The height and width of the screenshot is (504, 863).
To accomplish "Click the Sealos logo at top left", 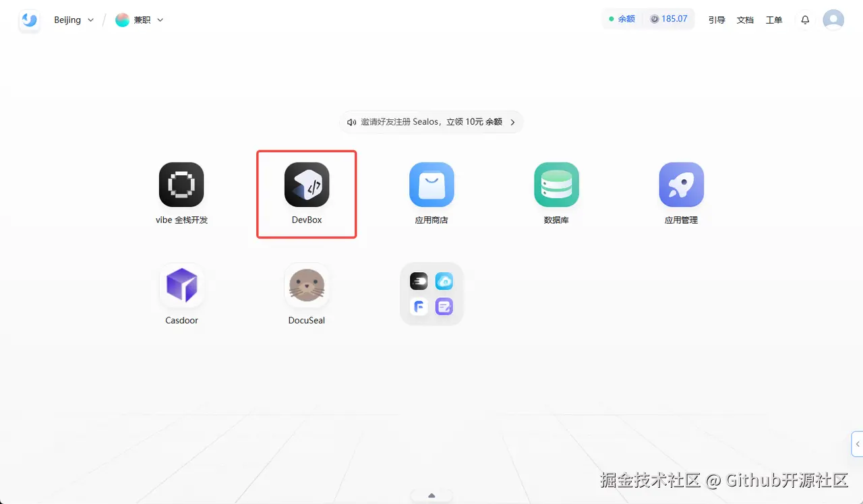I will coord(29,20).
